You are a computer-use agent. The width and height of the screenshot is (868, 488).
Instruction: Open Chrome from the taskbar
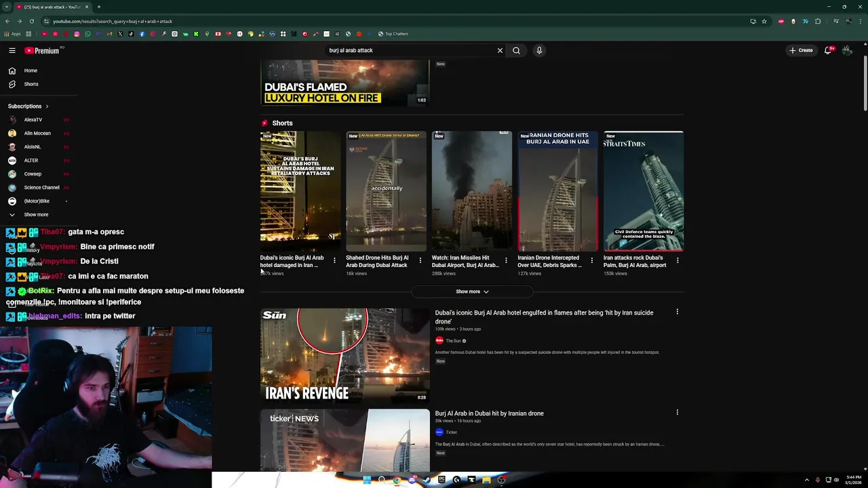397,480
